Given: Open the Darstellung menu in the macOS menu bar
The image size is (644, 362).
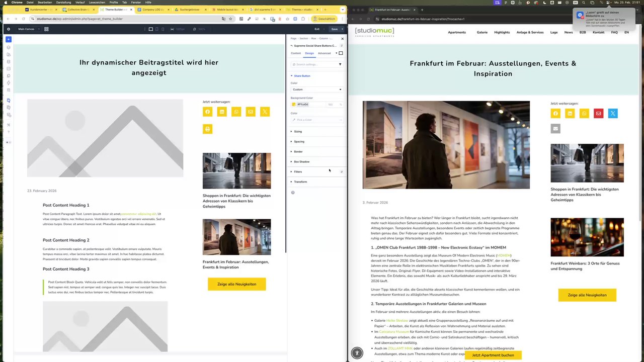Looking at the screenshot, I should pos(63,3).
